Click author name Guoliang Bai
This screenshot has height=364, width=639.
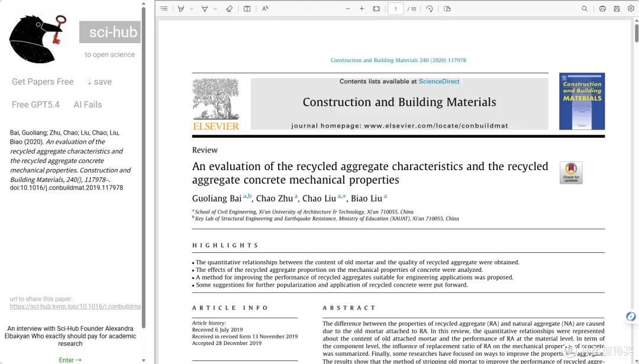pyautogui.click(x=217, y=199)
